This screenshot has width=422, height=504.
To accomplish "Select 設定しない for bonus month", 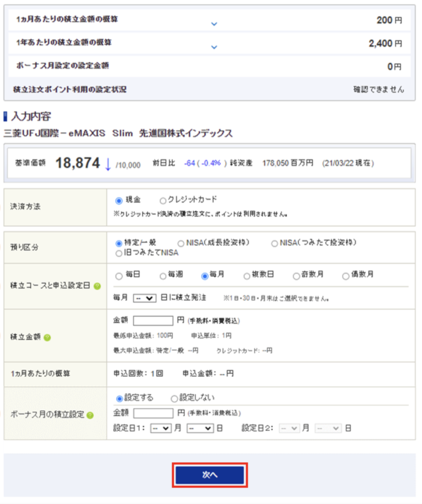I will click(174, 398).
